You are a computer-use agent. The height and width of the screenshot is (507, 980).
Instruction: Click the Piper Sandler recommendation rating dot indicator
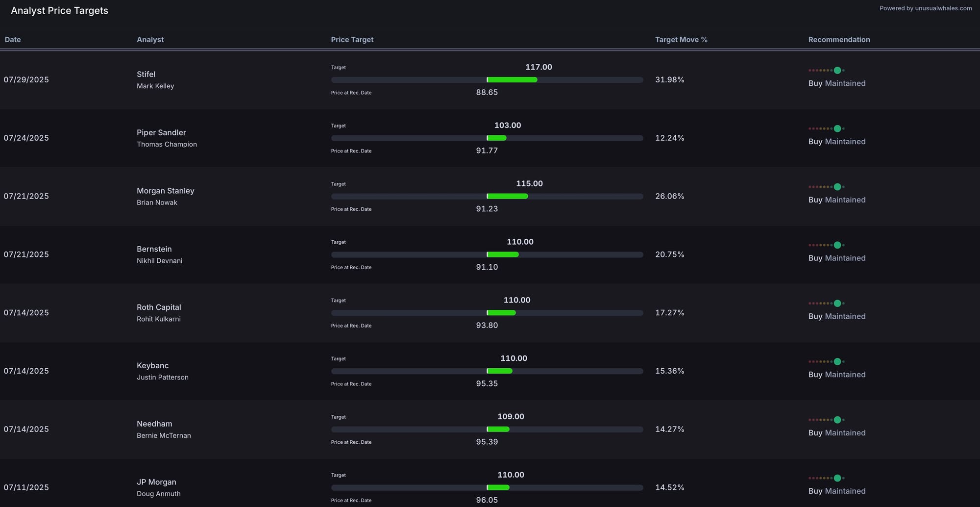827,128
